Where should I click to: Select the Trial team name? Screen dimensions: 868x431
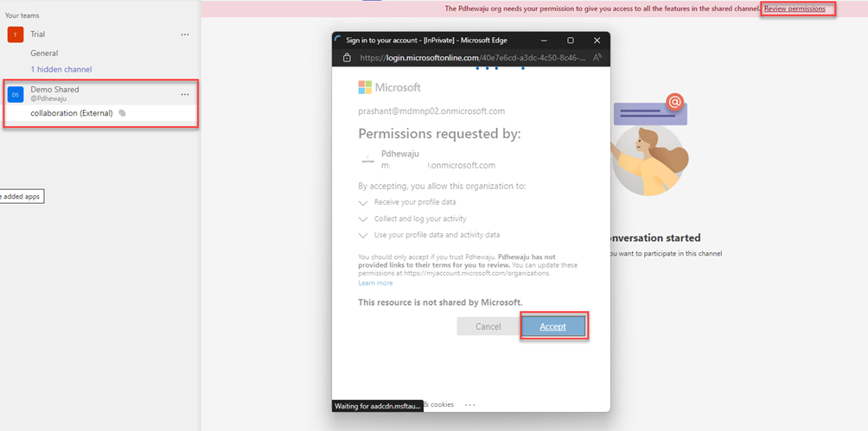click(x=38, y=35)
